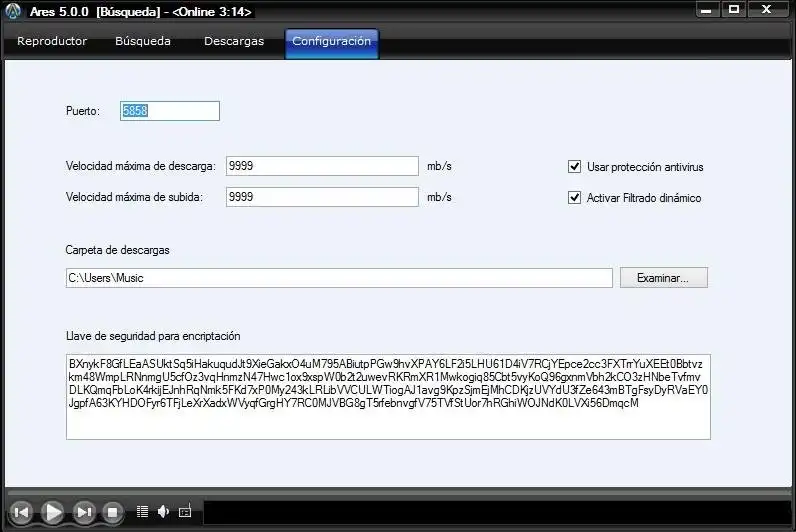
Task: Go to the Descargas tab
Action: coord(234,41)
